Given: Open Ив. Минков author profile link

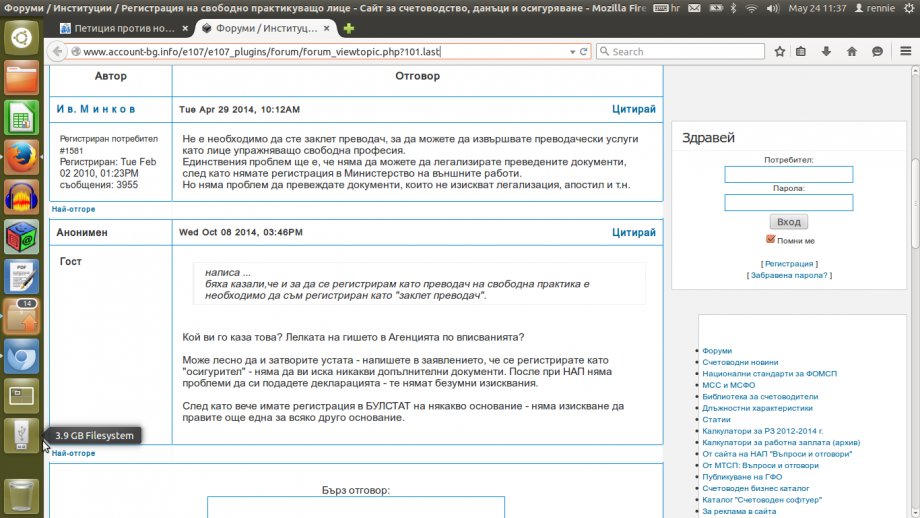Looking at the screenshot, I should [x=96, y=109].
